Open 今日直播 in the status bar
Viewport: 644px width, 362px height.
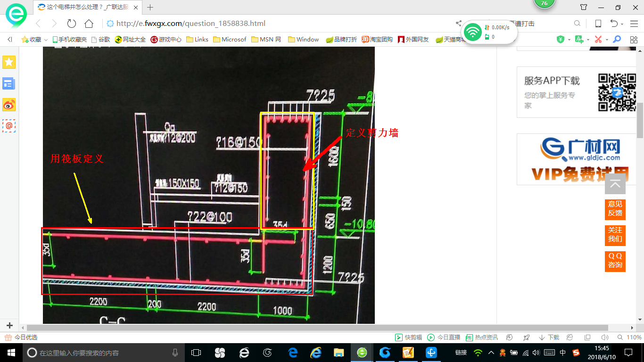tap(444, 337)
